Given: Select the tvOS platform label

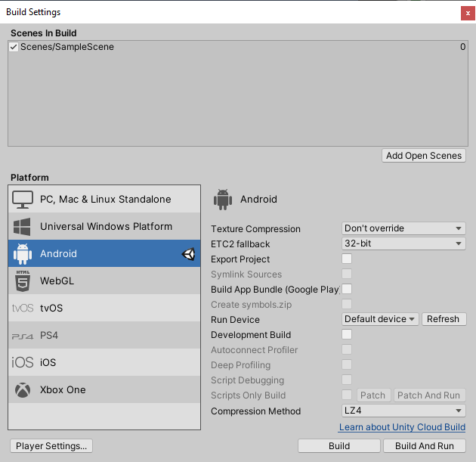Looking at the screenshot, I should [51, 308].
